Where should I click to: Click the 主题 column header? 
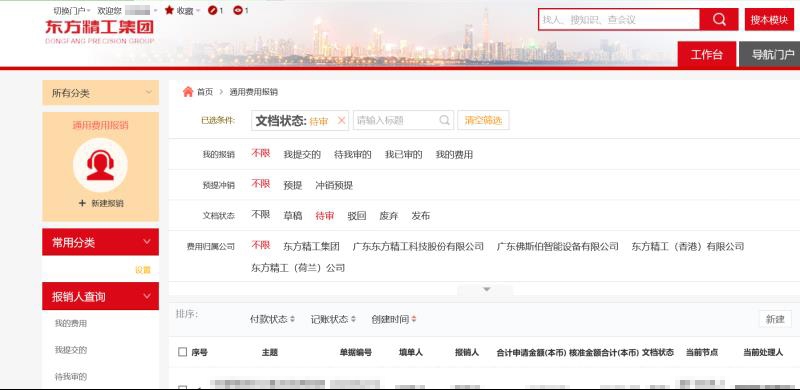270,352
